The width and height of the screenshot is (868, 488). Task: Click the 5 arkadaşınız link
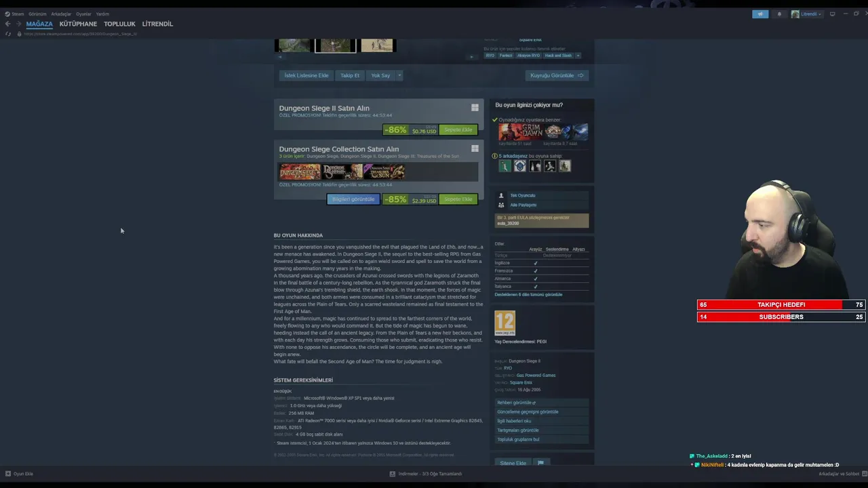click(x=513, y=156)
